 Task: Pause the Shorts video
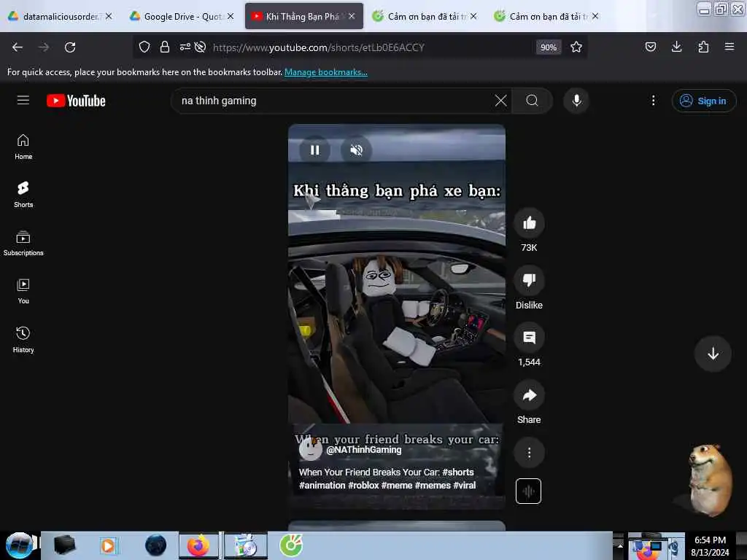pyautogui.click(x=314, y=150)
